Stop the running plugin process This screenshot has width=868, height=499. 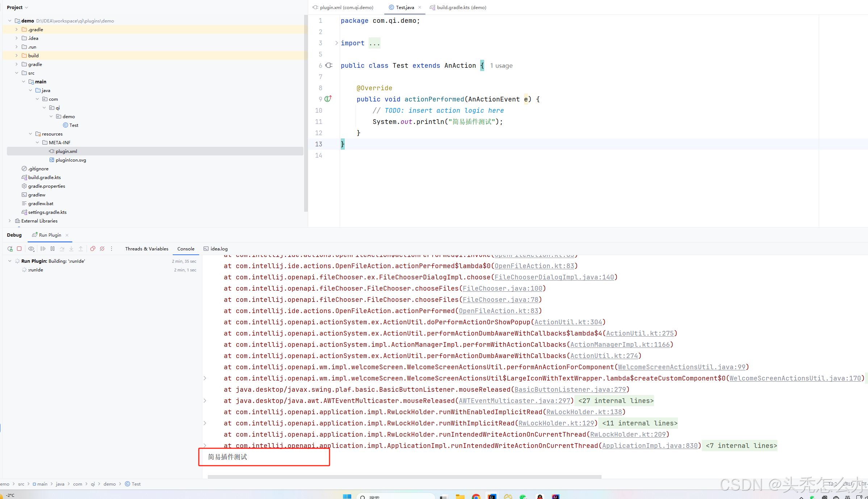click(20, 249)
